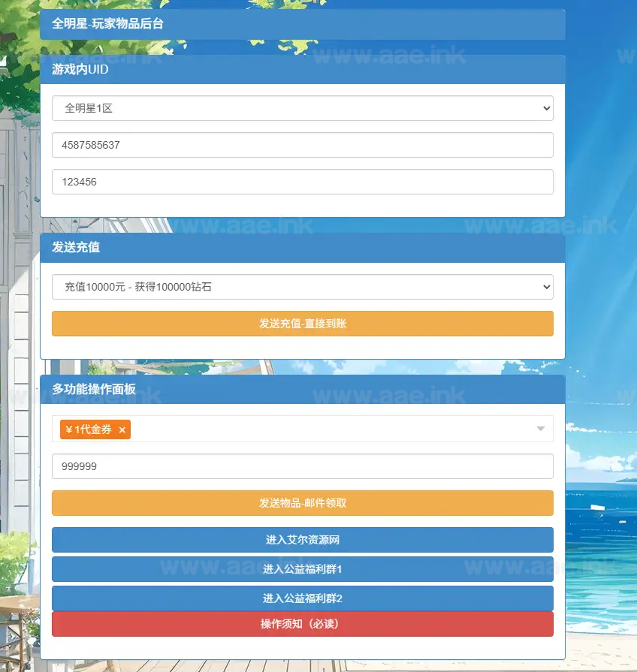Focus the input field showing 123456
This screenshot has width=637, height=672.
pyautogui.click(x=302, y=182)
